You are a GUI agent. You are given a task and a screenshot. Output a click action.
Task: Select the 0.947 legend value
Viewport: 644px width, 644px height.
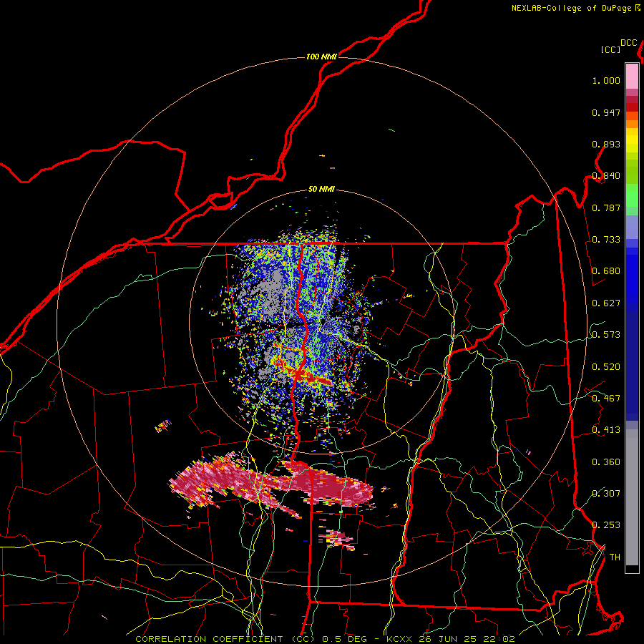(606, 112)
